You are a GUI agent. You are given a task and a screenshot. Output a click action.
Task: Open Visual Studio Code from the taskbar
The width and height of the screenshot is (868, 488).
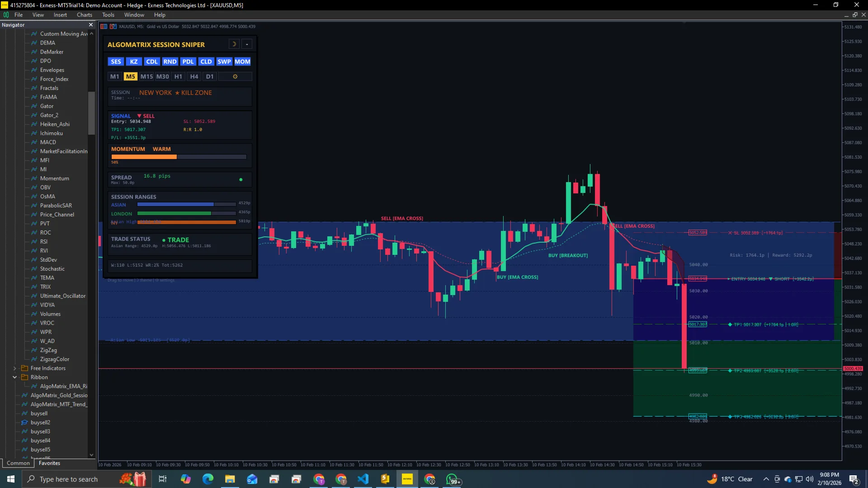pyautogui.click(x=363, y=479)
